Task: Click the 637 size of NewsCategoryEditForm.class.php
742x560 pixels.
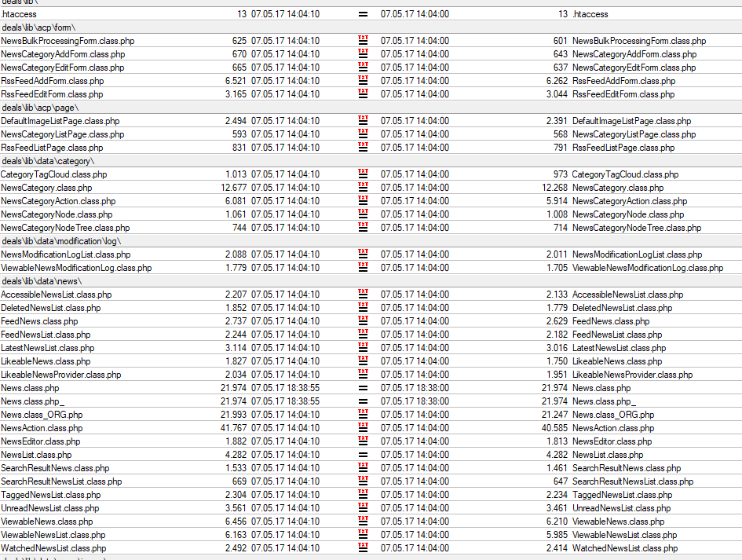Action: click(561, 68)
